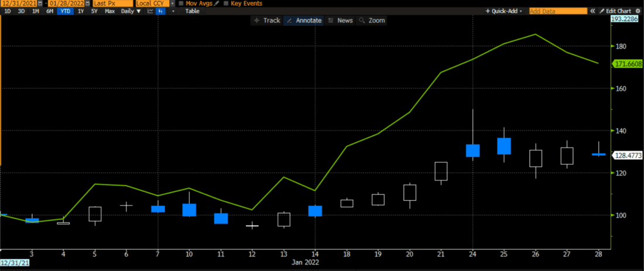644x271 pixels.
Task: Click the 180 y-axis value
Action: 620,46
